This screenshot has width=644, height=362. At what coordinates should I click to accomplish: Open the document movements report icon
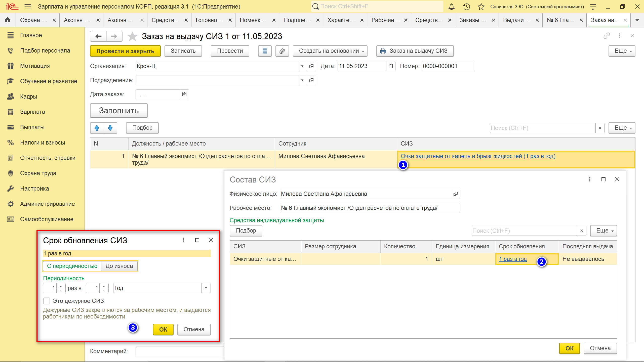click(265, 51)
